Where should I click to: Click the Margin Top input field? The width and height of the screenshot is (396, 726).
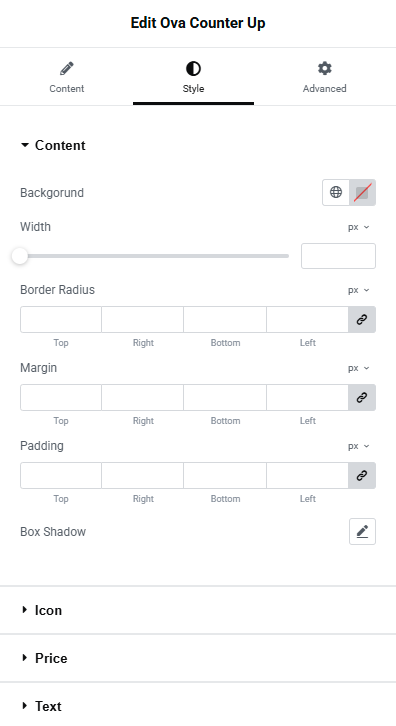click(x=61, y=397)
